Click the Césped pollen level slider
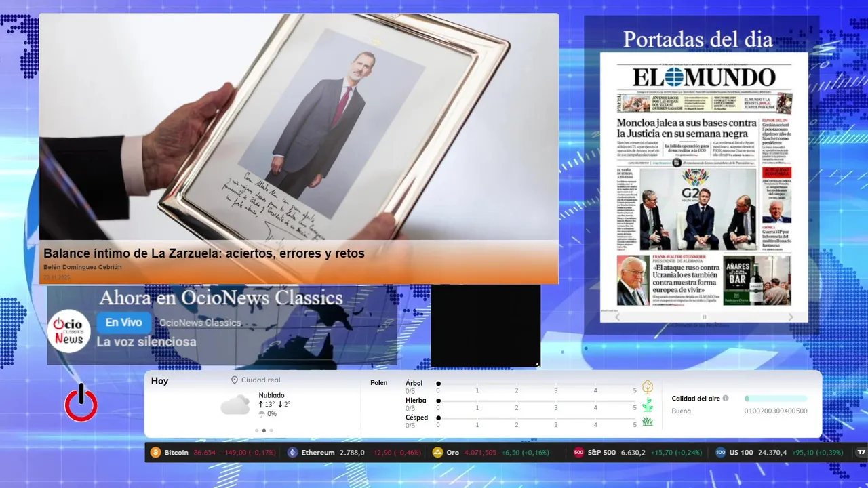868x488 pixels. click(x=536, y=418)
